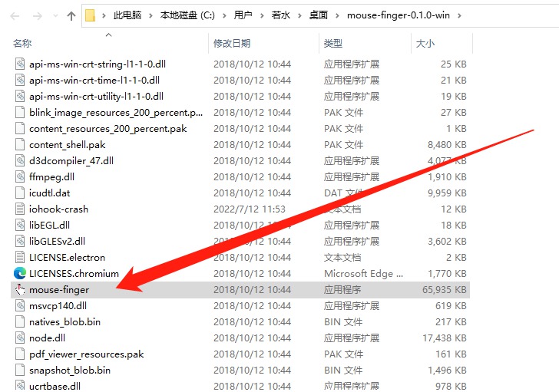Select iohook-crash text document icon
Image resolution: width=559 pixels, height=392 pixels.
coord(20,209)
